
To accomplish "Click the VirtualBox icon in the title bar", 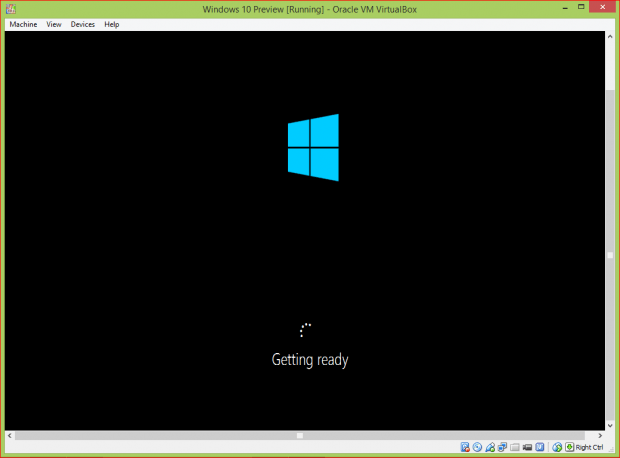I will [x=11, y=9].
